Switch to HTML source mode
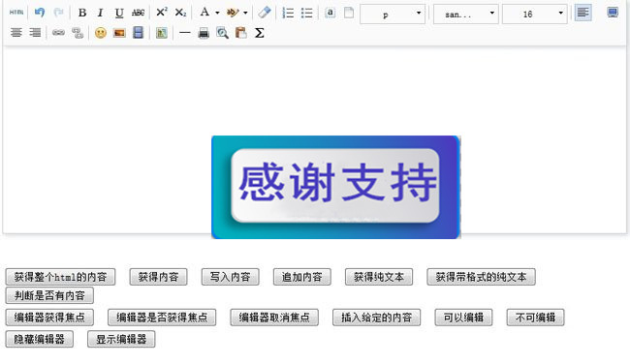Screen dimensions: 630x364 tap(16, 13)
